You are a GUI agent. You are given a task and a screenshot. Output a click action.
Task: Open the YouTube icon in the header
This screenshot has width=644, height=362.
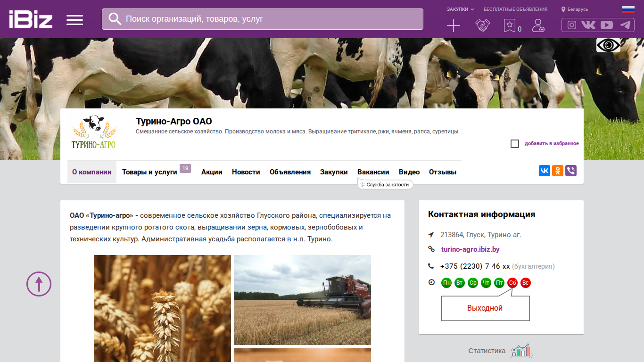[x=607, y=25]
